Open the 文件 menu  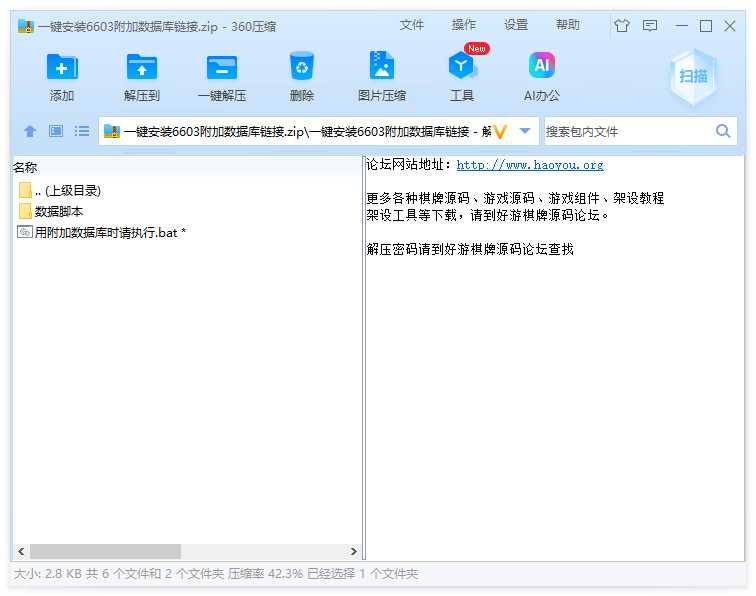click(x=411, y=25)
